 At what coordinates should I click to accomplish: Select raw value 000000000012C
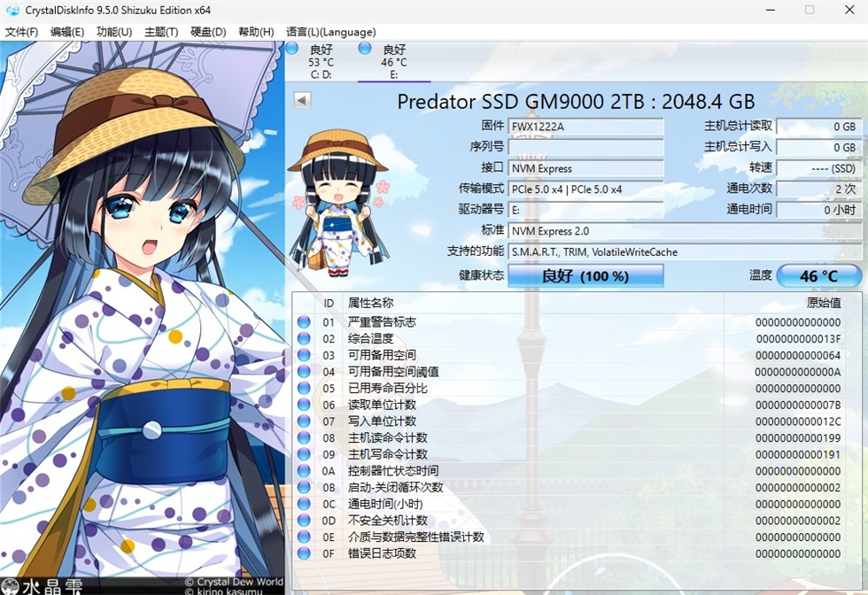click(798, 421)
